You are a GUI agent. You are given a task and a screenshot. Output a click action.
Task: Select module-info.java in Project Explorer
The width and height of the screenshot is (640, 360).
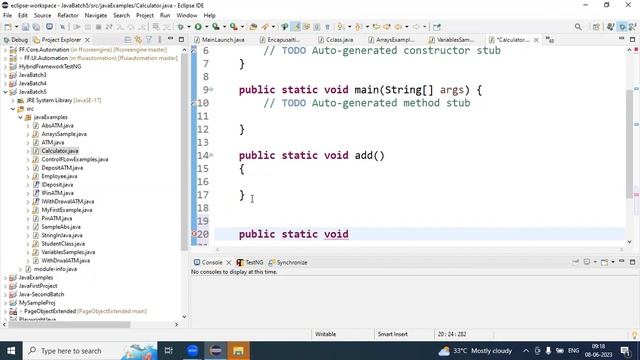point(55,269)
